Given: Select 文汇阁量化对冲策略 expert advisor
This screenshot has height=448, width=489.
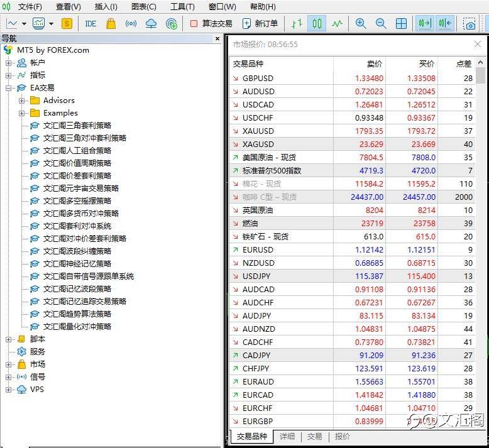Looking at the screenshot, I should (x=77, y=326).
